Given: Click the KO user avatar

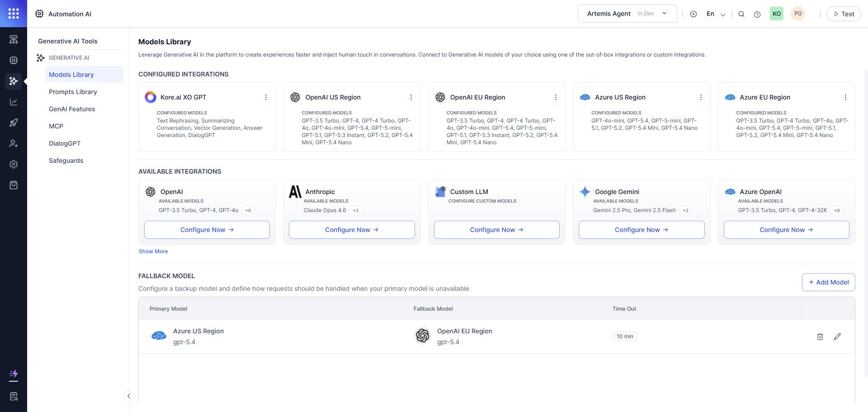Looking at the screenshot, I should pos(777,14).
